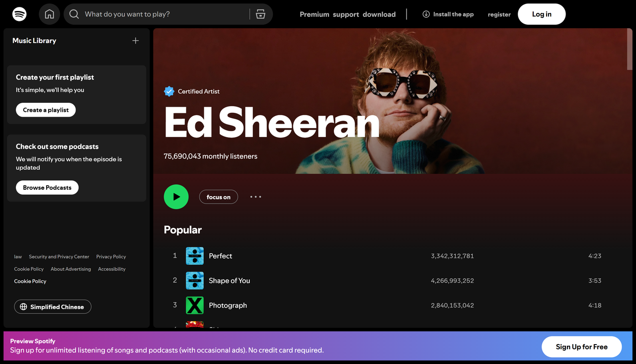Open the Premium menu item
636x364 pixels.
click(x=314, y=14)
